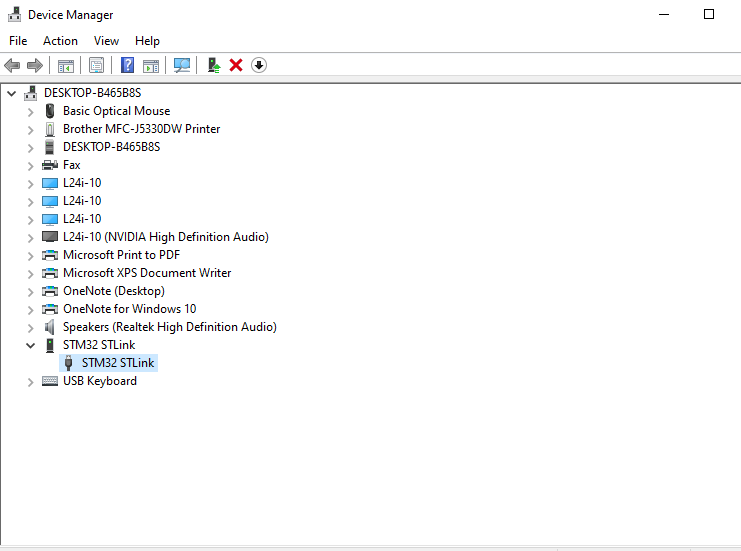Expand the L24i-10 (NVIDIA High Definition Audio) node

tap(31, 238)
